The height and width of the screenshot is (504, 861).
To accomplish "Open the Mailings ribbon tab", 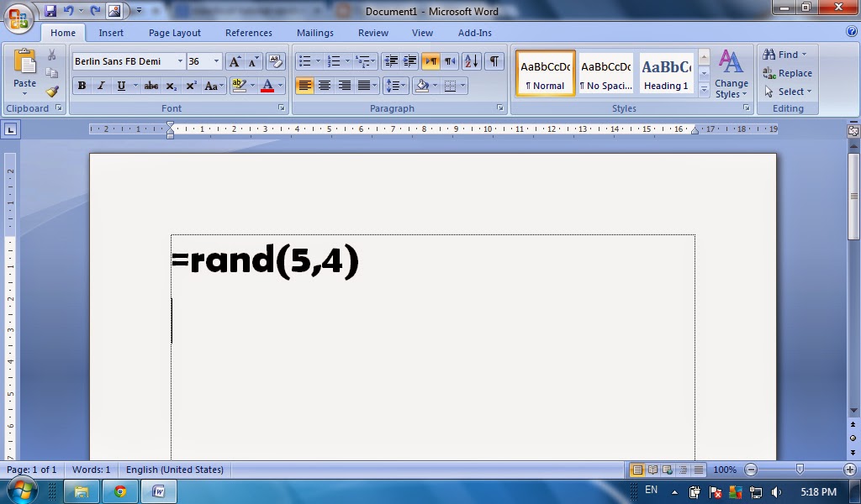I will (x=315, y=33).
